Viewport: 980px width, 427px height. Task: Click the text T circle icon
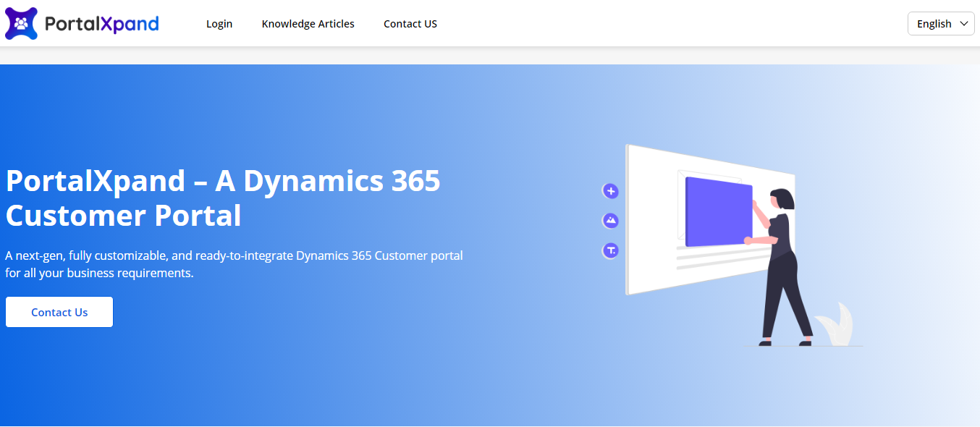click(611, 250)
